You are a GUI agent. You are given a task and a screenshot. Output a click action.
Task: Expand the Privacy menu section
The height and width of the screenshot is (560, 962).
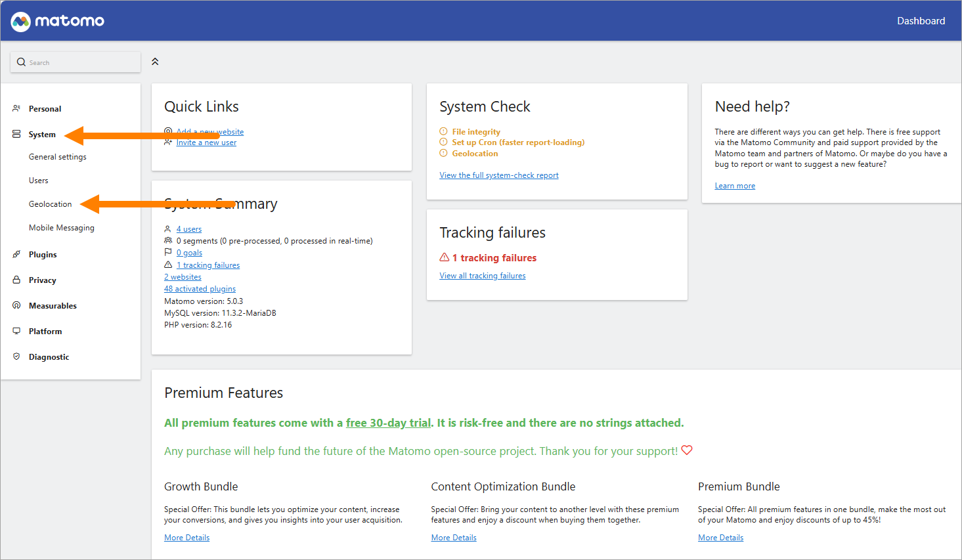[43, 280]
